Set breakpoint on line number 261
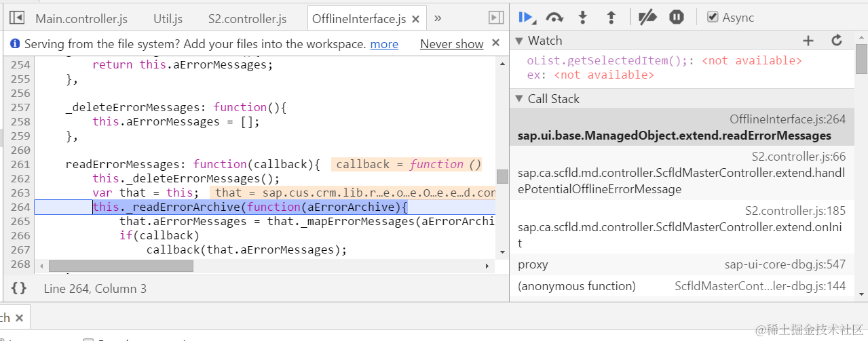 tap(20, 164)
